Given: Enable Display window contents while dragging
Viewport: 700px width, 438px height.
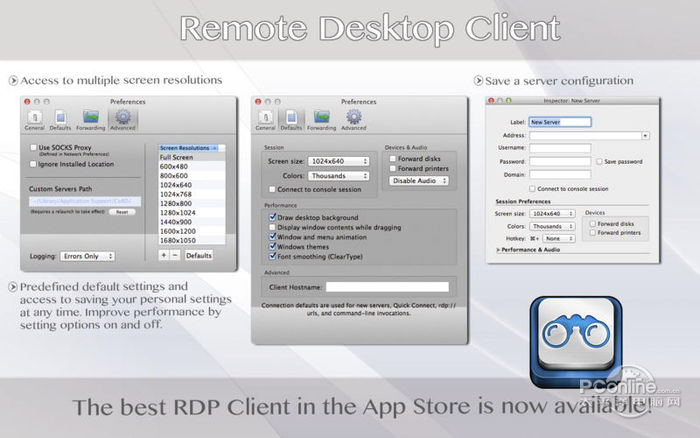Looking at the screenshot, I should (x=270, y=226).
